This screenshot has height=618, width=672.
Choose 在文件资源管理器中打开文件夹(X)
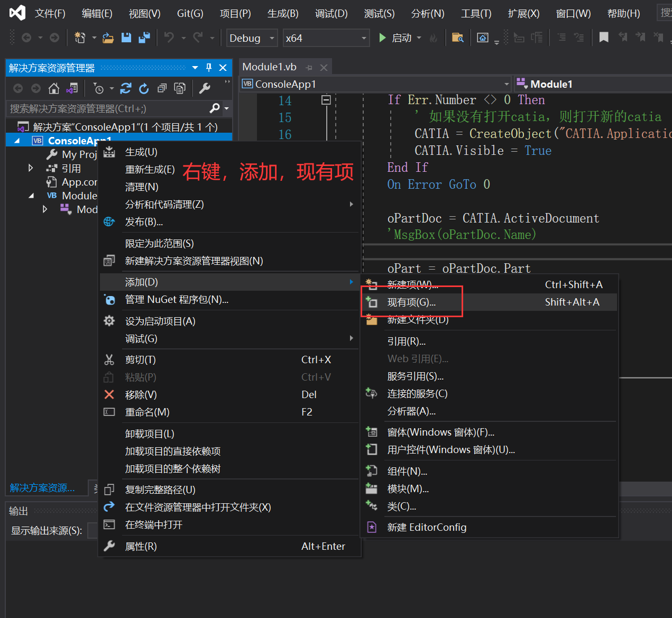[x=230, y=508]
